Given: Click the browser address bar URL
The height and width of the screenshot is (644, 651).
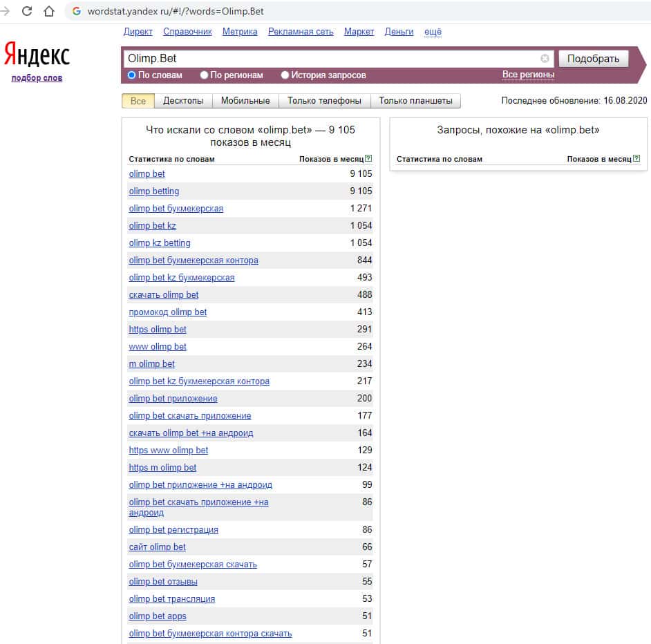Looking at the screenshot, I should [x=176, y=11].
